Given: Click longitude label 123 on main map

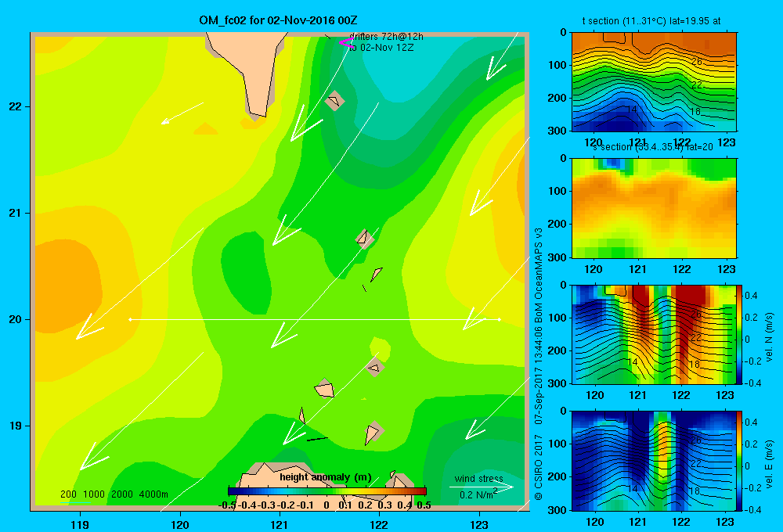Looking at the screenshot, I should (479, 525).
